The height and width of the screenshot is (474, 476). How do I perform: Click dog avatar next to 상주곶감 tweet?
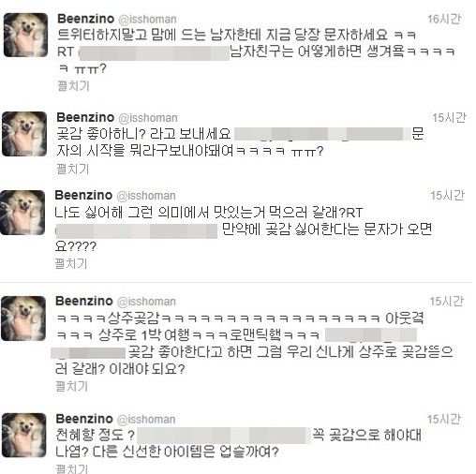23,318
